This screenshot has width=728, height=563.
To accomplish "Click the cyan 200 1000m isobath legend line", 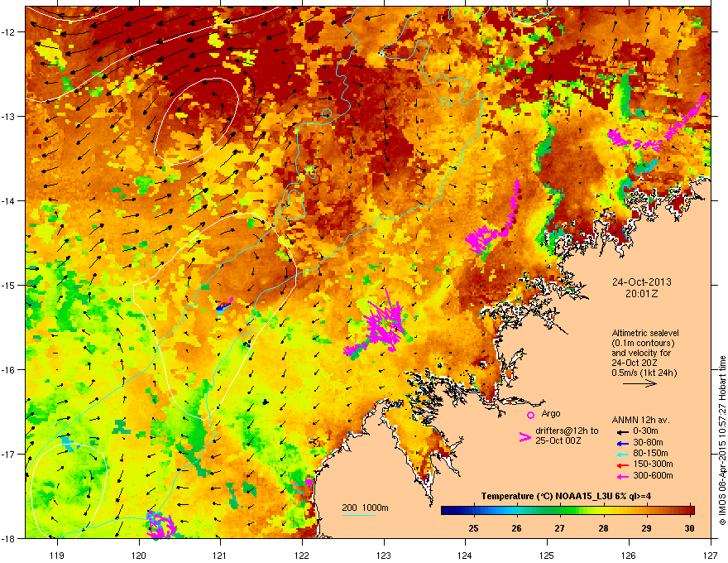I will (x=358, y=515).
